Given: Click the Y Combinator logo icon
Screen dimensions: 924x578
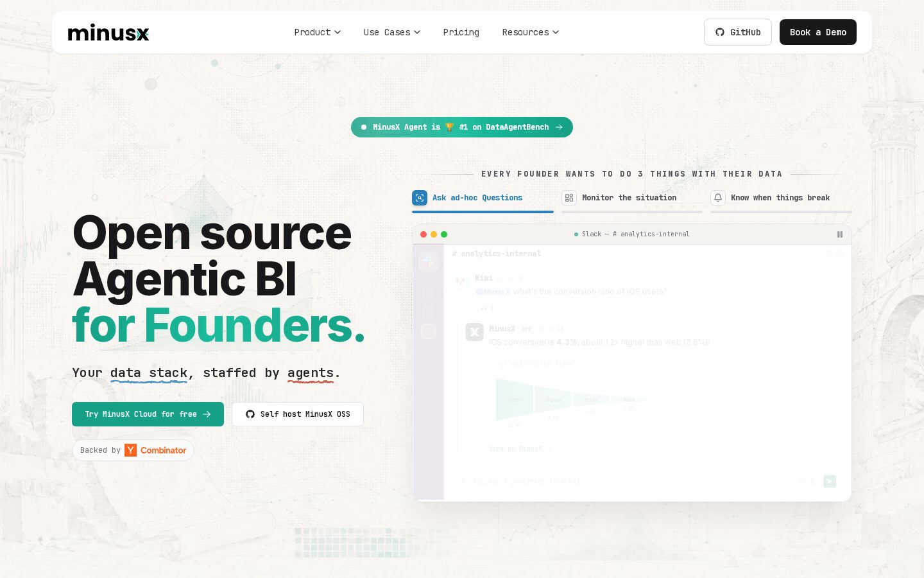Looking at the screenshot, I should (130, 450).
